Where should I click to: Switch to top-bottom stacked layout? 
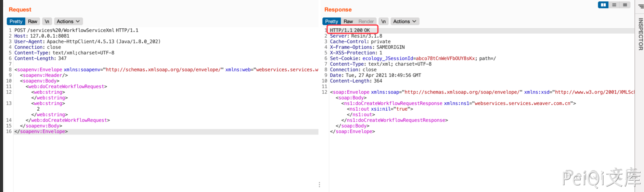tap(614, 5)
